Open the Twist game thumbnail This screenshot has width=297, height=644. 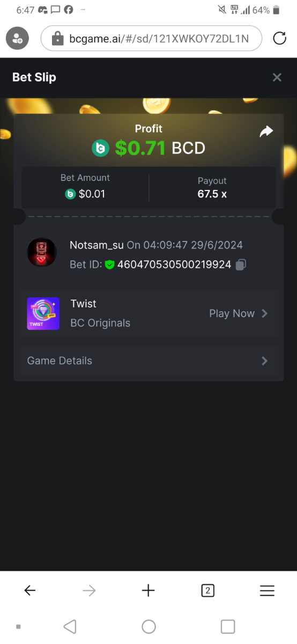point(43,313)
